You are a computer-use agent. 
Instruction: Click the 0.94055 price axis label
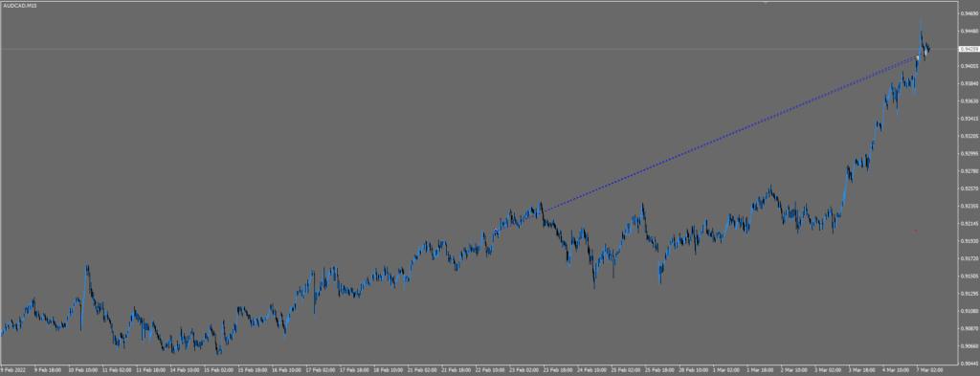pos(970,66)
